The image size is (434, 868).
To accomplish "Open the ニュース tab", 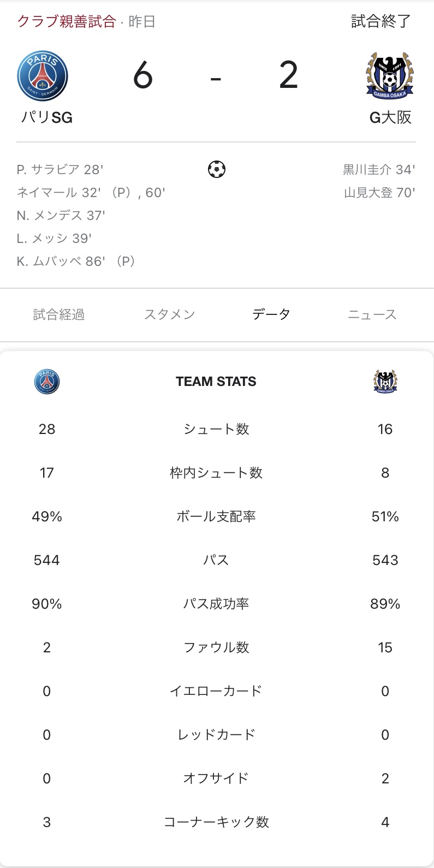I will click(372, 314).
